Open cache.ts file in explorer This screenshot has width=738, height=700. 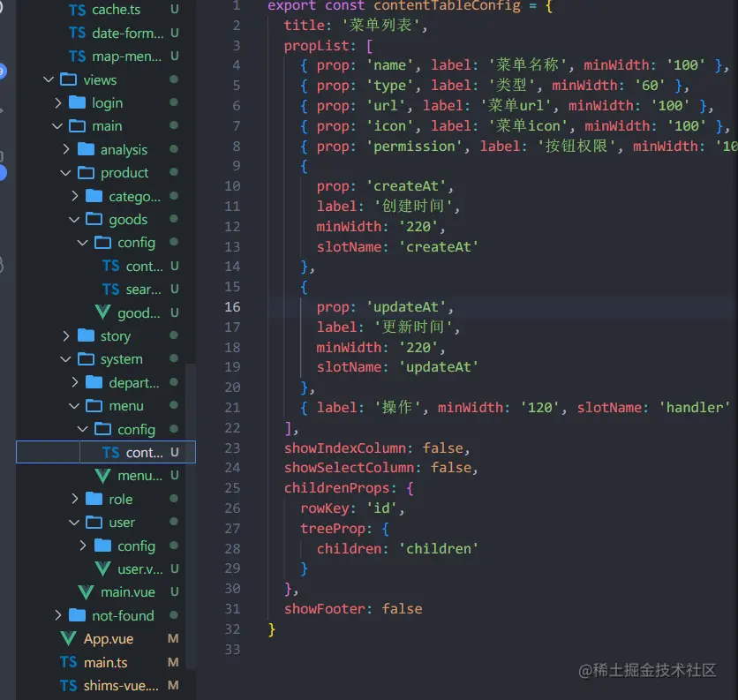[x=116, y=10]
